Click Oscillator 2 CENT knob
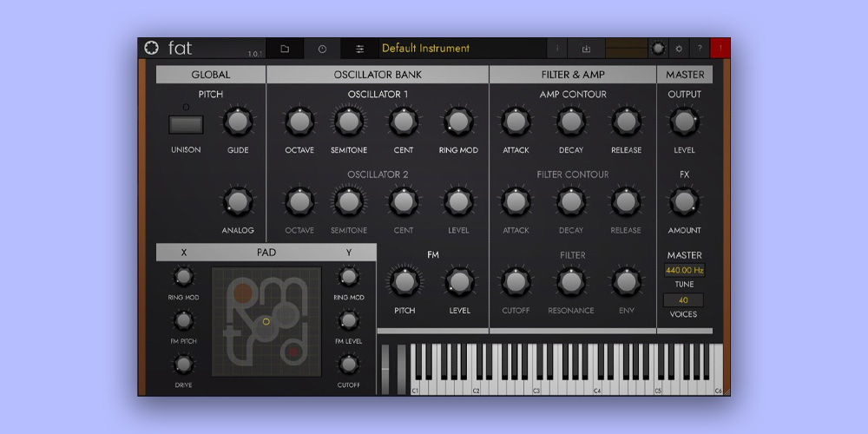This screenshot has height=434, width=868. click(x=404, y=201)
